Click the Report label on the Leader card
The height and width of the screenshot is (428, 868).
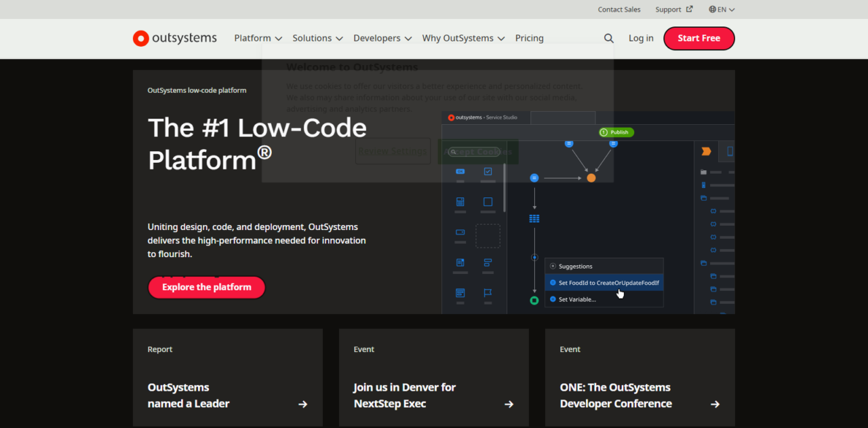160,349
